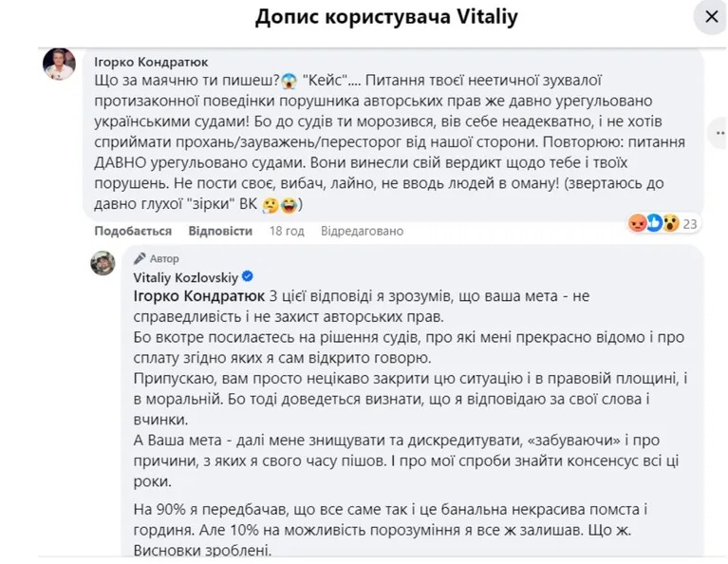Open the 18 год timestamp link
Viewport: 728px width, 564px height.
(x=287, y=231)
